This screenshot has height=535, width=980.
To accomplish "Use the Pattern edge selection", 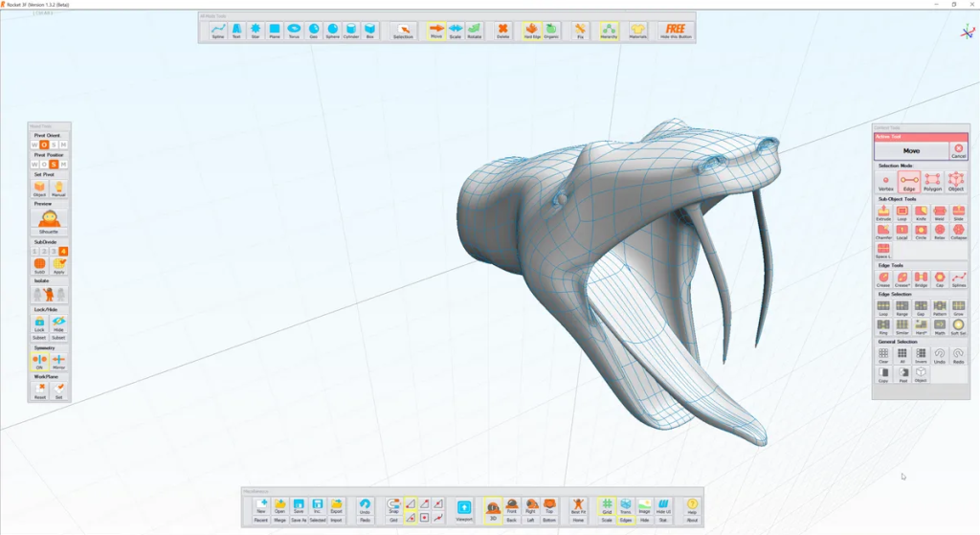I will pyautogui.click(x=940, y=308).
